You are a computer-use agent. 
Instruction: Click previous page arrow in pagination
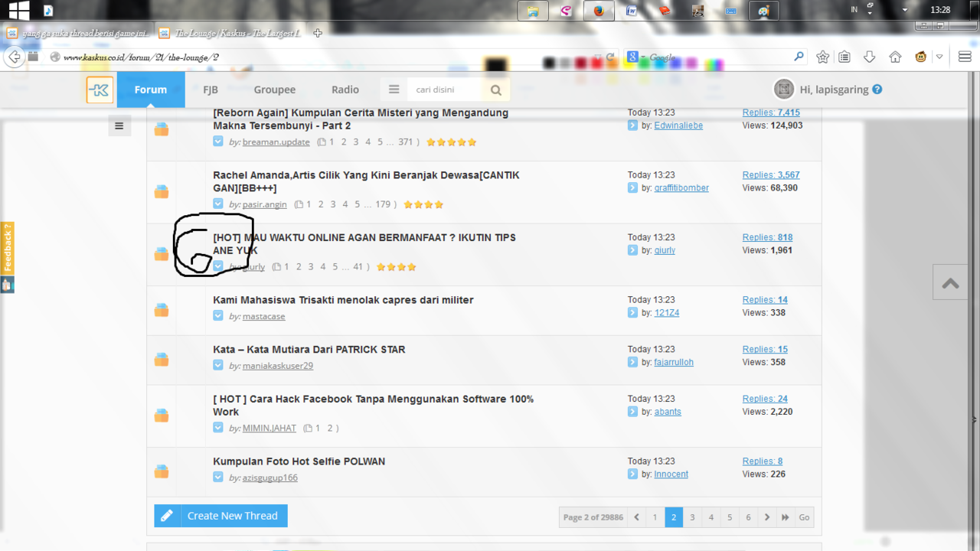pos(636,517)
